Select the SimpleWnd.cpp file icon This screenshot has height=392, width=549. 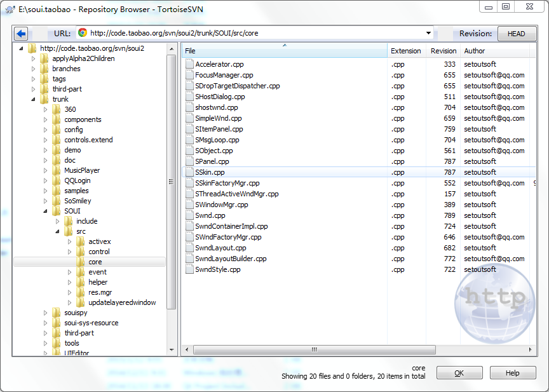coord(189,118)
